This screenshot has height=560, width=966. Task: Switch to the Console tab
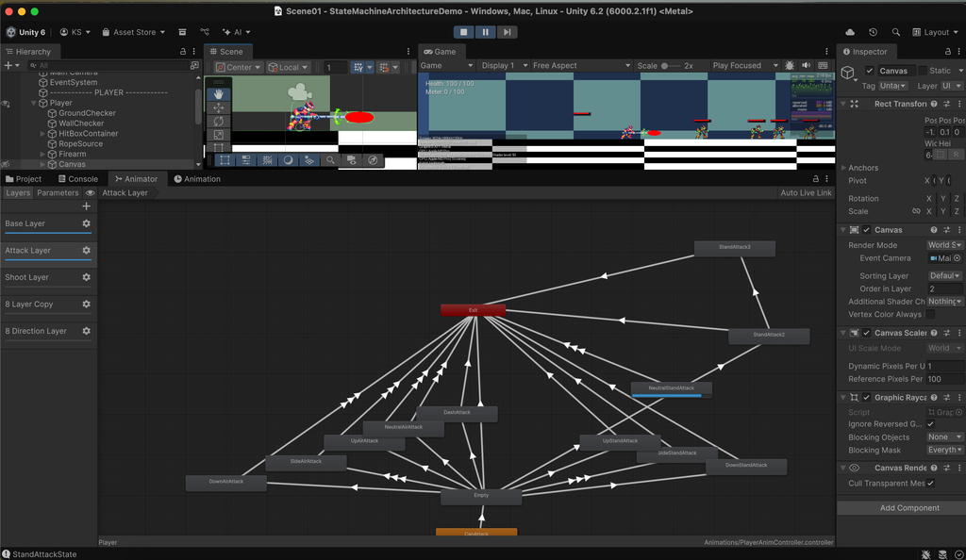click(78, 178)
